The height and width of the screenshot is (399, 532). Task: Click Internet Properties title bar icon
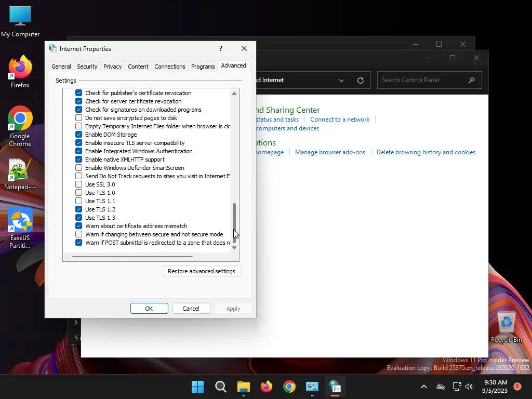(53, 48)
